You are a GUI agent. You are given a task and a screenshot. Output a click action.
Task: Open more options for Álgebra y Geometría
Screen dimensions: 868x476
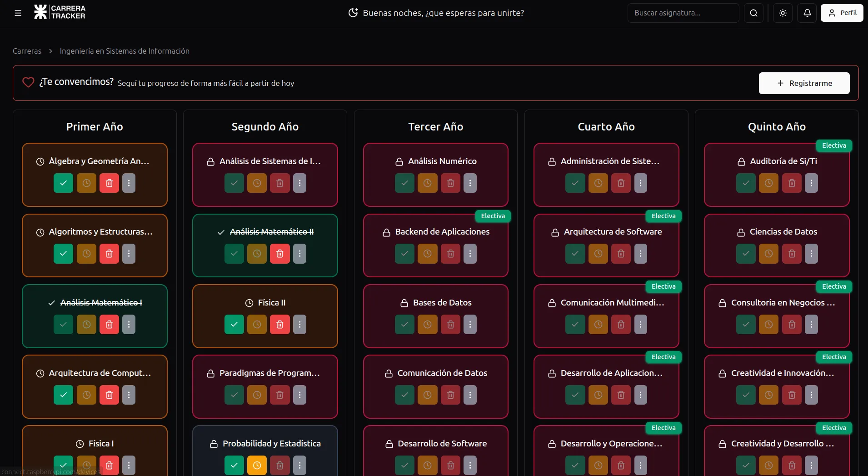point(129,183)
